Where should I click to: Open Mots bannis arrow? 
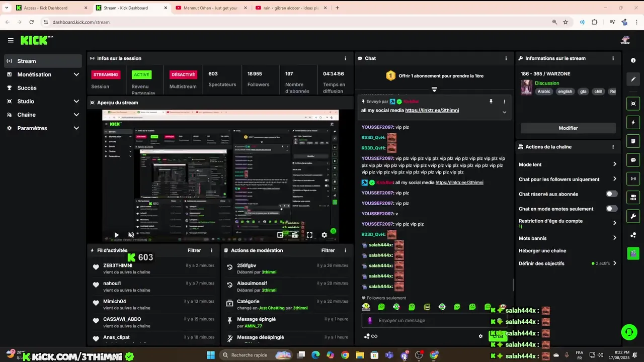(614, 238)
